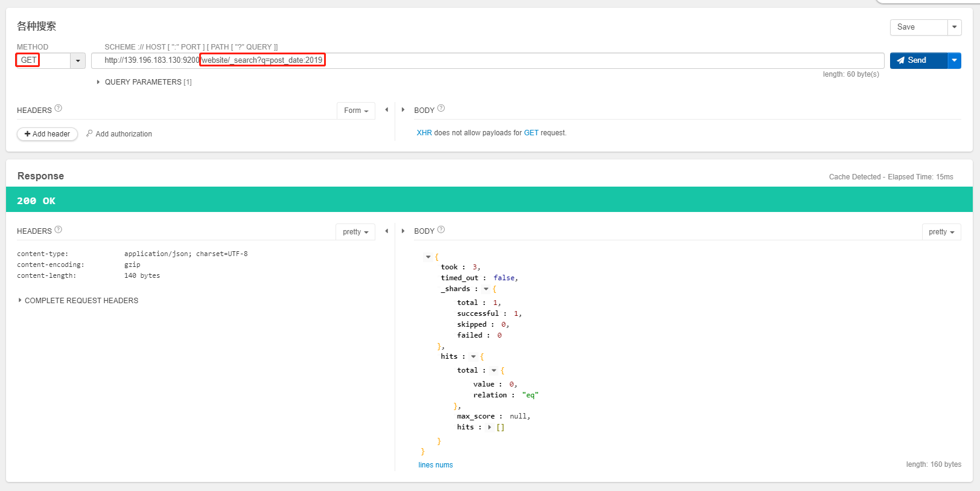Collapse request headers panel with left arrow

[x=387, y=110]
